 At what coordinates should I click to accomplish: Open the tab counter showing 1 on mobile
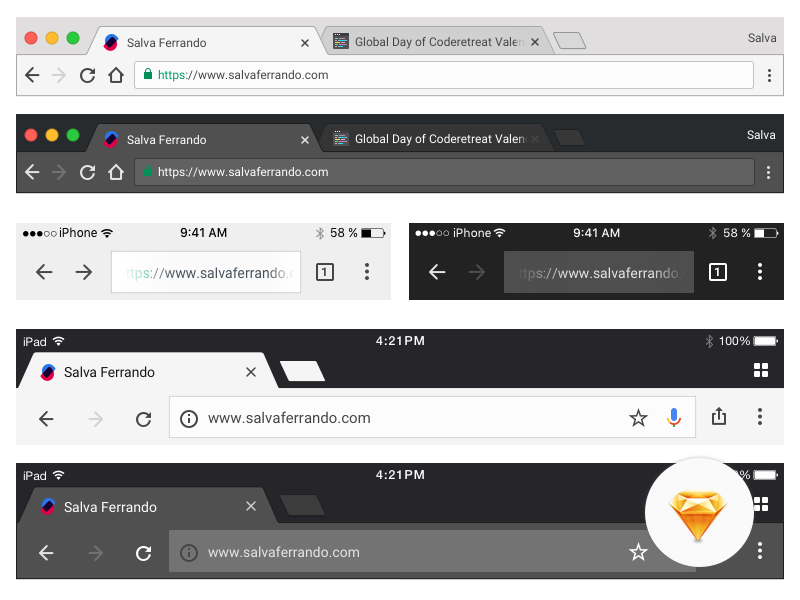[x=324, y=271]
